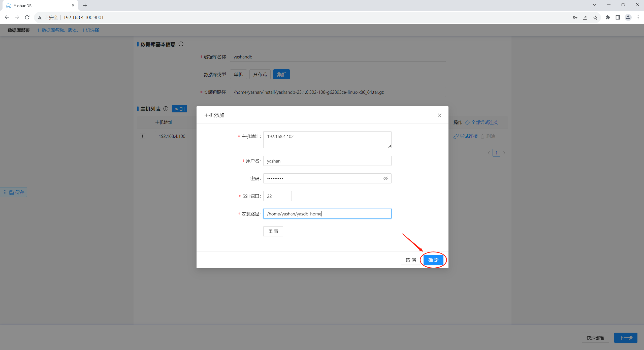Open saved passwords key icon
This screenshot has height=350, width=644.
click(x=575, y=17)
